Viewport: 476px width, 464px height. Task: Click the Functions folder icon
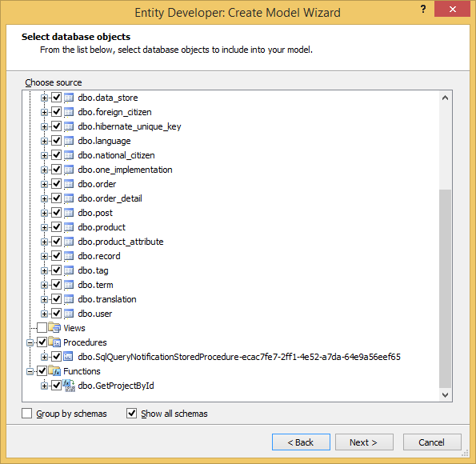pos(54,371)
